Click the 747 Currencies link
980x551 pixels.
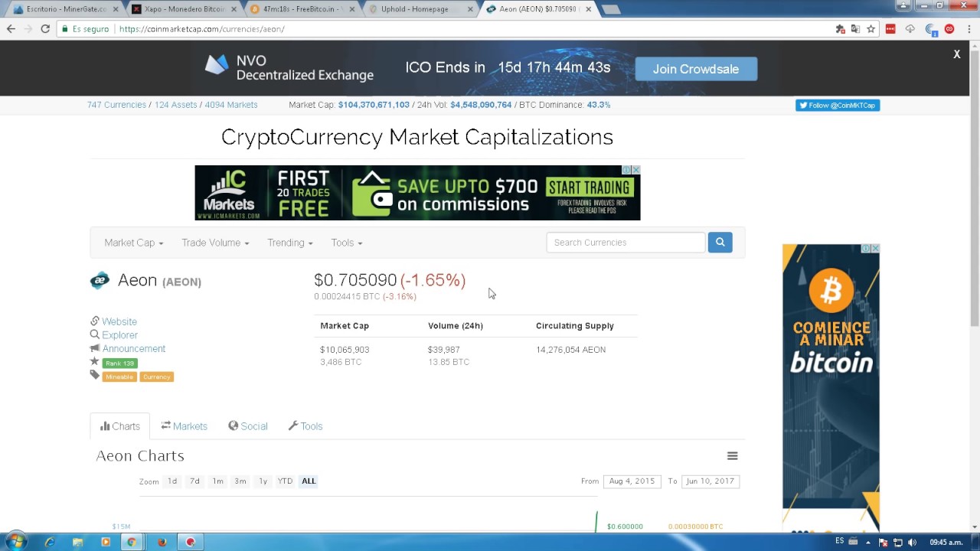click(x=116, y=105)
